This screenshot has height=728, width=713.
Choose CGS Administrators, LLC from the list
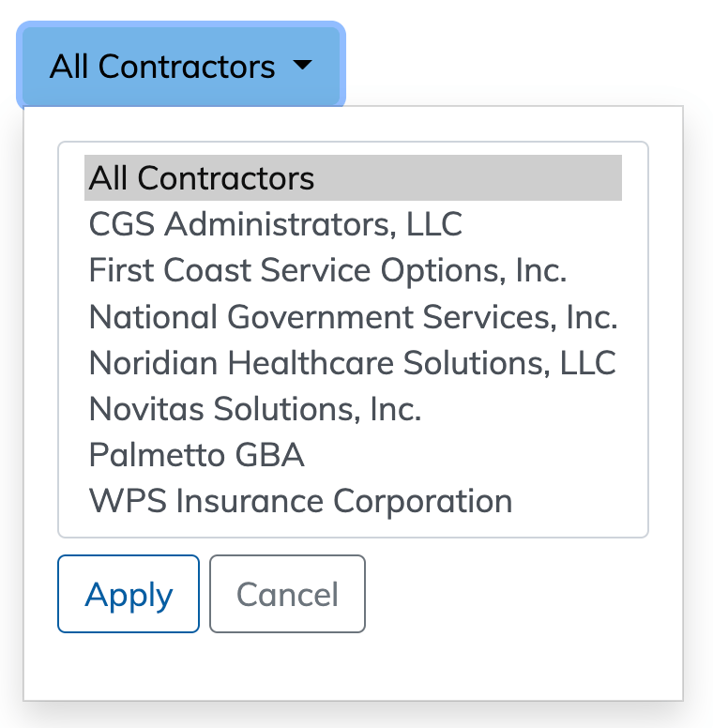[276, 224]
